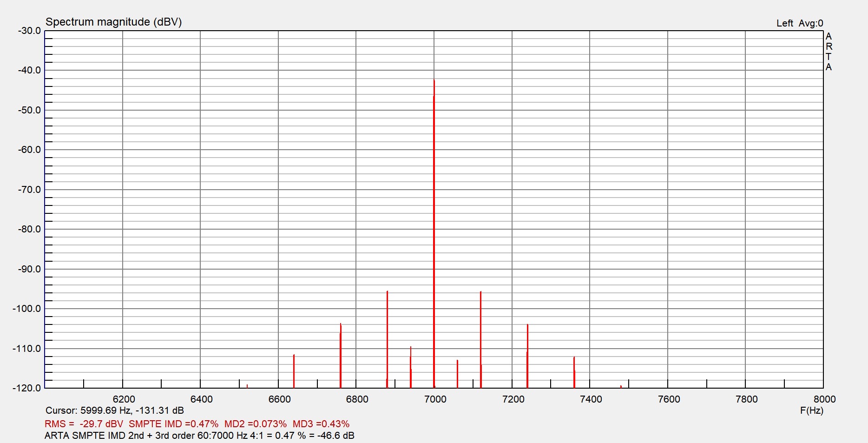The height and width of the screenshot is (443, 868).
Task: Click the '7000' frequency axis label
Action: pos(435,399)
